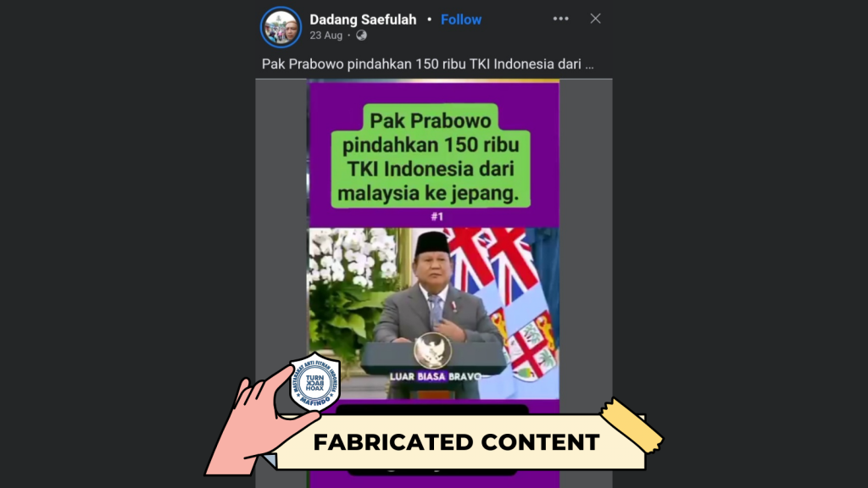The width and height of the screenshot is (868, 488).
Task: Open the 23 Aug post timestamp
Action: tap(325, 36)
